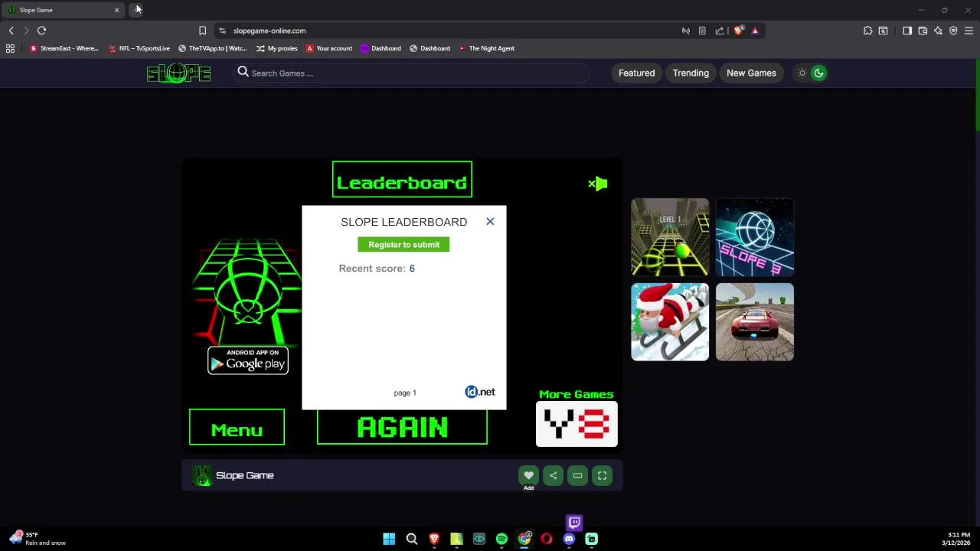The image size is (980, 551).
Task: Share the game with share icon
Action: [553, 475]
